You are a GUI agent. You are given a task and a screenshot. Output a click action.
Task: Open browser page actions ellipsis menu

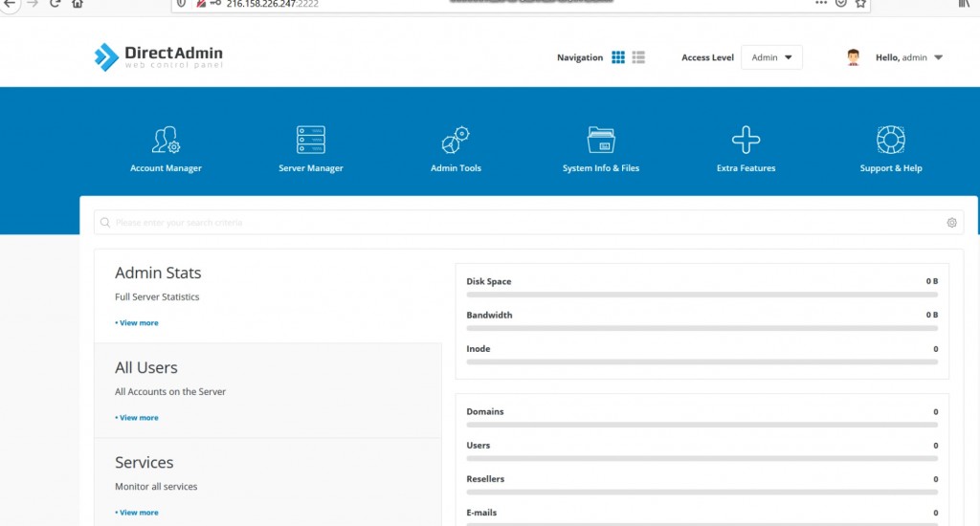821,3
